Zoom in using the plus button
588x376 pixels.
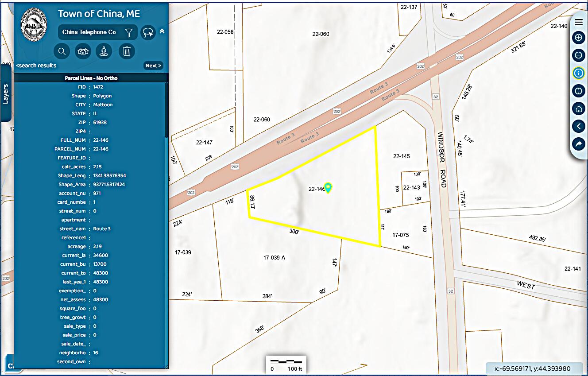pyautogui.click(x=578, y=38)
